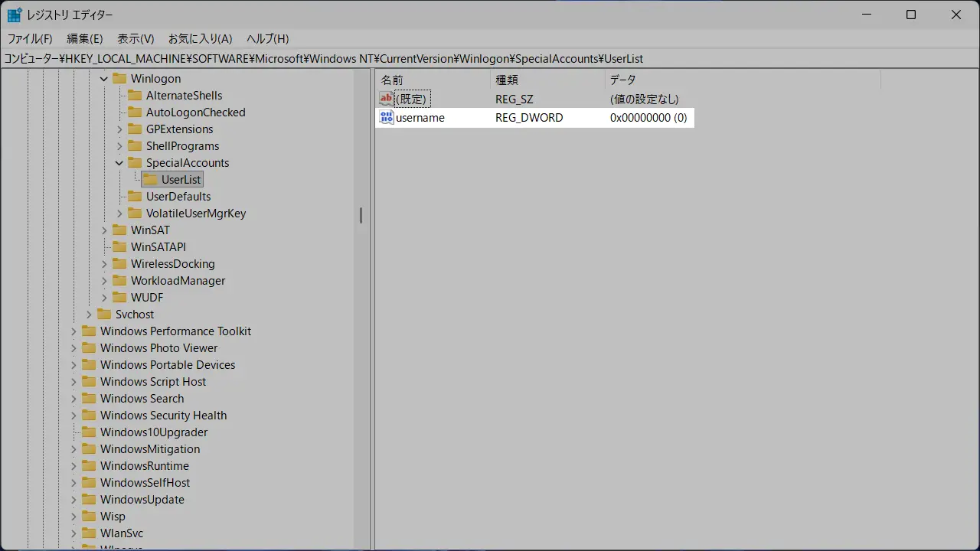The image size is (980, 551).
Task: Click the AlternateShells folder icon
Action: (x=135, y=96)
